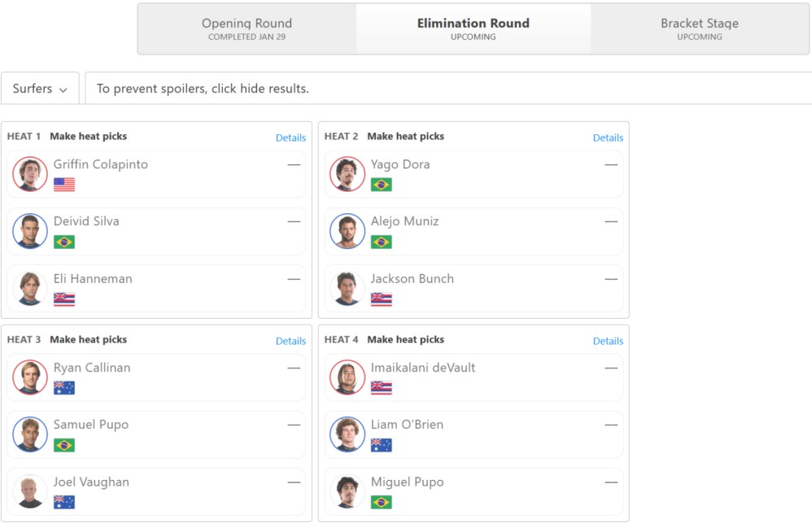Viewport: 812px width, 523px height.
Task: Select the Elimination Round tab
Action: point(474,29)
